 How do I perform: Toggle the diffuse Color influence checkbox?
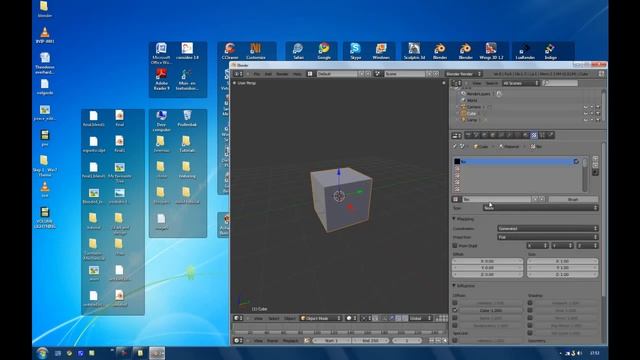(x=455, y=310)
